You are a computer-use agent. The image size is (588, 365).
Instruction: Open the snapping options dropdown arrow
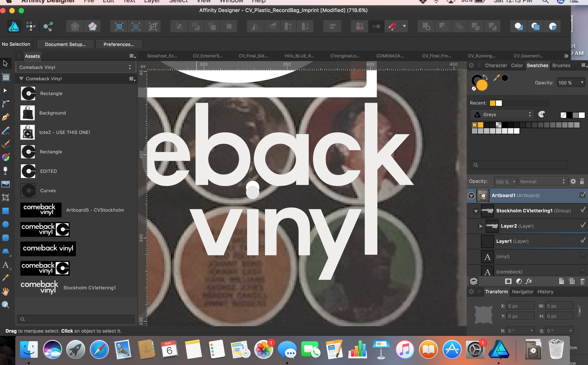pyautogui.click(x=404, y=26)
